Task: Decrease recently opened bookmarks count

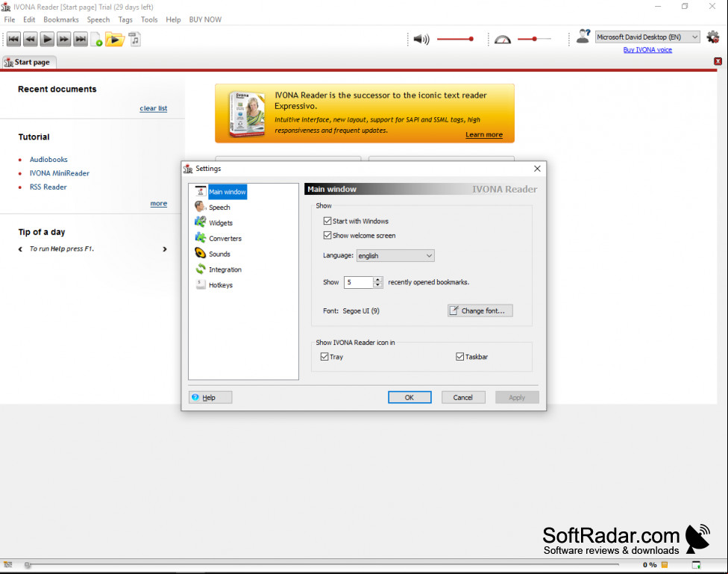Action: (378, 285)
